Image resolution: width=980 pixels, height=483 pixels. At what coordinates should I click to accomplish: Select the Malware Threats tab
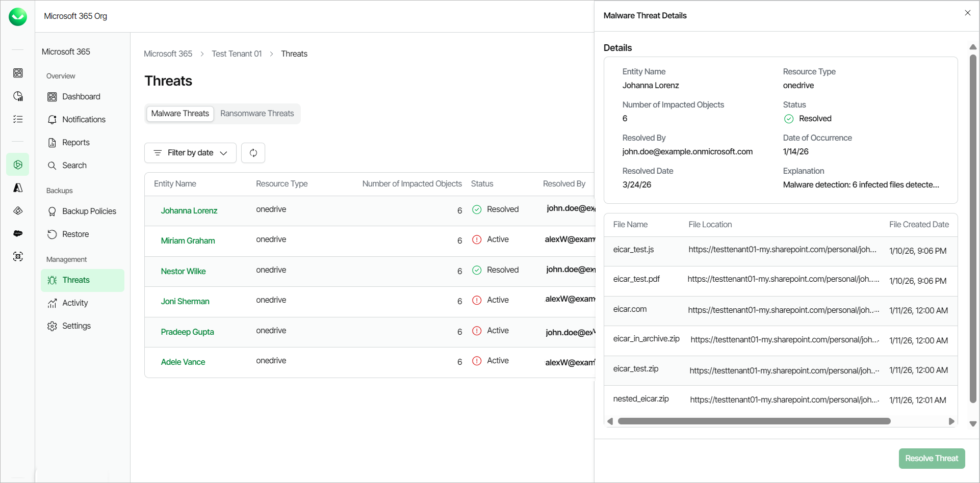(180, 114)
